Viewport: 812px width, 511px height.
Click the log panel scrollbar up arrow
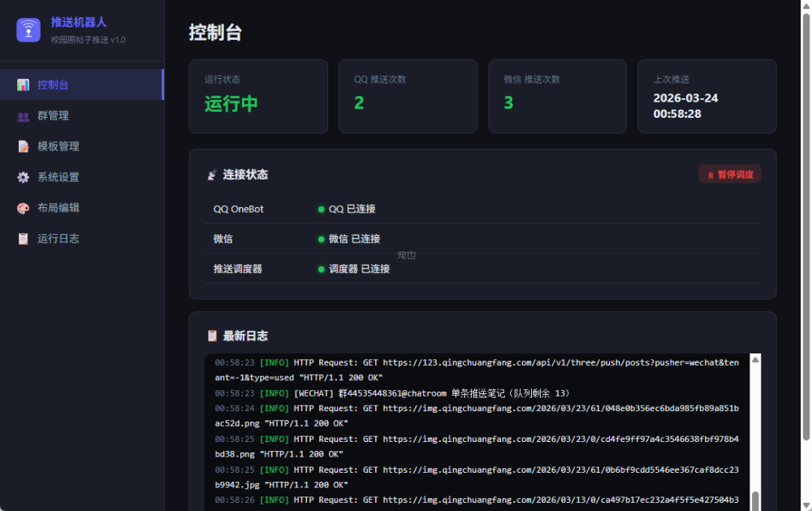coord(755,359)
